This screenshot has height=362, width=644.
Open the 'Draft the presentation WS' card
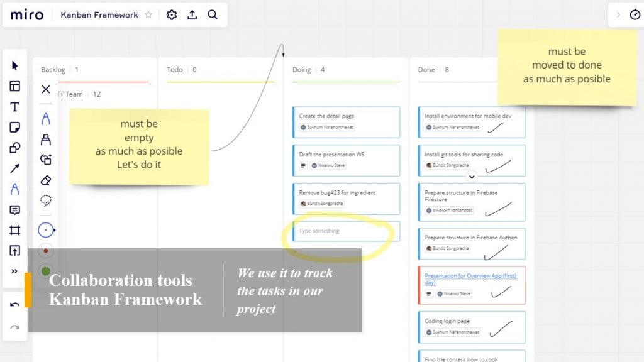point(347,160)
